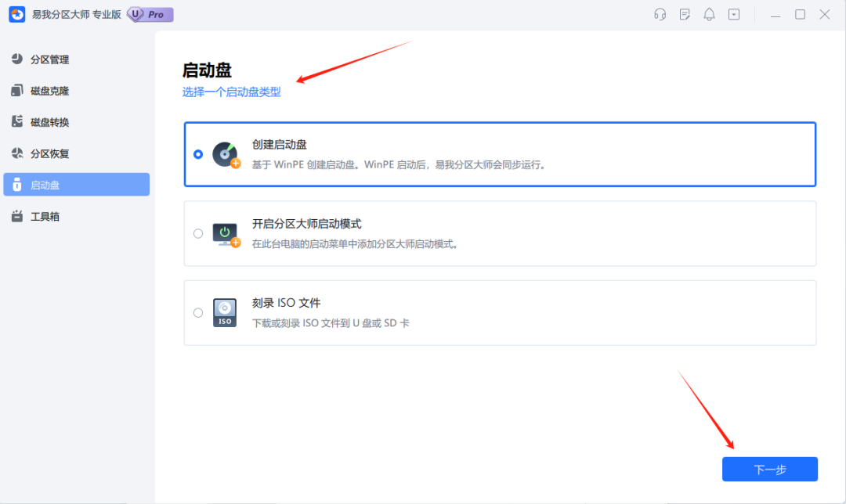
Task: Maximize the application window
Action: coord(800,15)
